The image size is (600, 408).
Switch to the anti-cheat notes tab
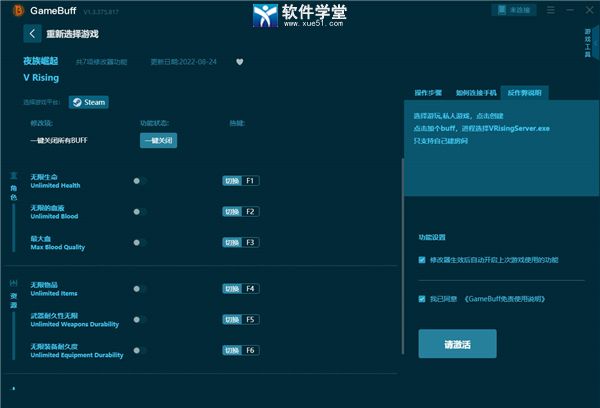[x=524, y=93]
